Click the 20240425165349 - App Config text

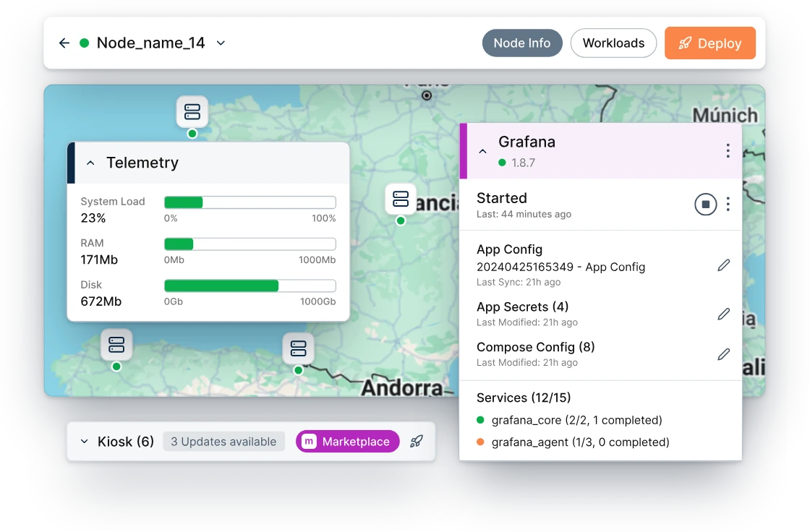click(560, 267)
